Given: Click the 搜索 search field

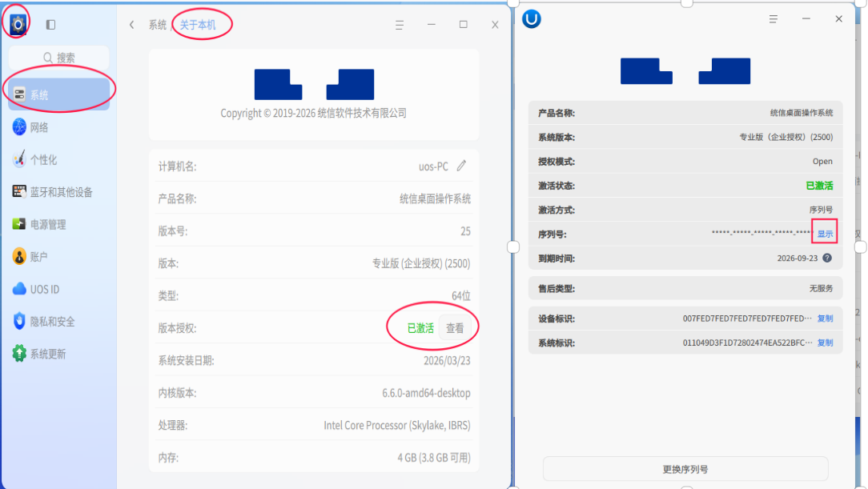Looking at the screenshot, I should (x=59, y=58).
